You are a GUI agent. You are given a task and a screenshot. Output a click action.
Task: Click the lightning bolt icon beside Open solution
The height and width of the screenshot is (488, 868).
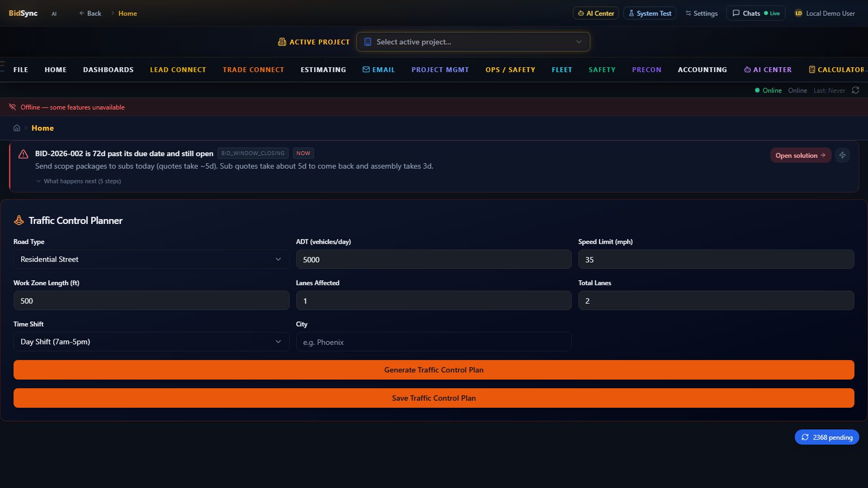pos(843,155)
